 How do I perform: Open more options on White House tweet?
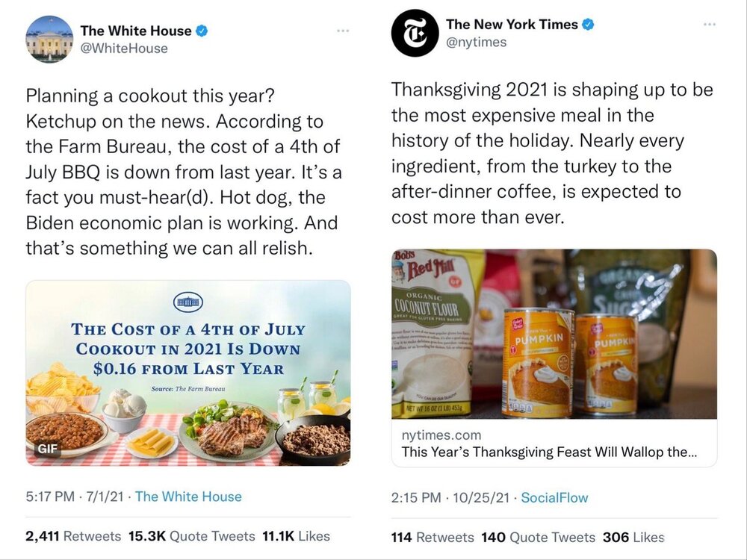pos(343,31)
